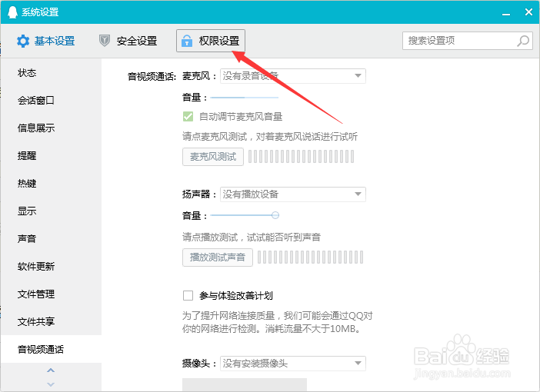Toggle auto-adjust microphone volume checkbox
540x392 pixels.
[188, 117]
